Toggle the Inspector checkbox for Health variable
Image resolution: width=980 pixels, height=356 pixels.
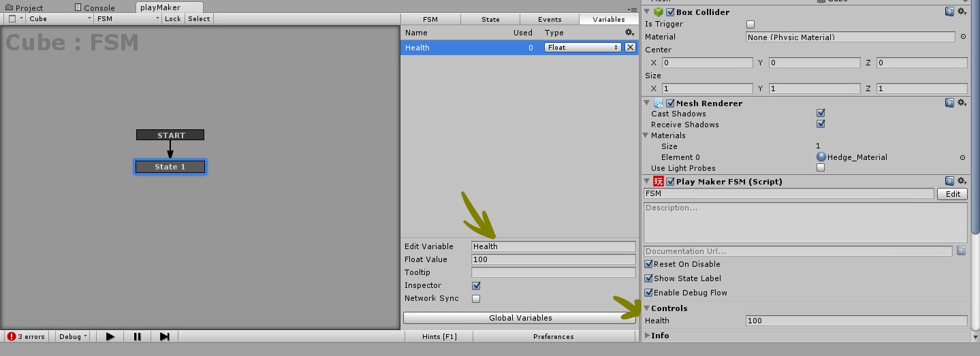(476, 285)
